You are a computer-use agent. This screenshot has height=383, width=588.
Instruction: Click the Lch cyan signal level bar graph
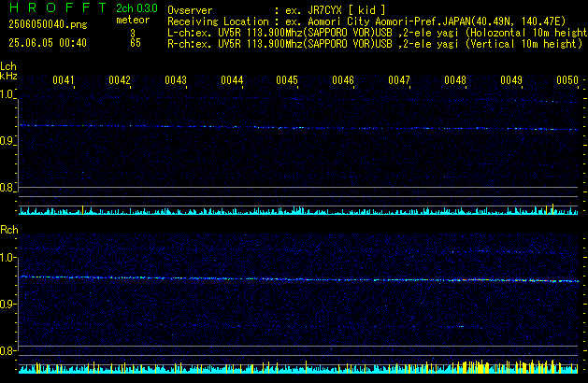click(x=298, y=210)
